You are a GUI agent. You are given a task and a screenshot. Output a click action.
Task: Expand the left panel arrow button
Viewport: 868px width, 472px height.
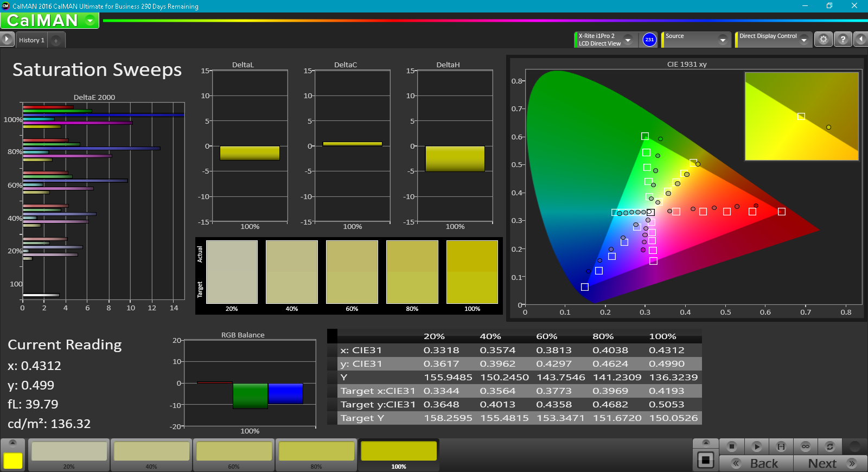pyautogui.click(x=7, y=39)
